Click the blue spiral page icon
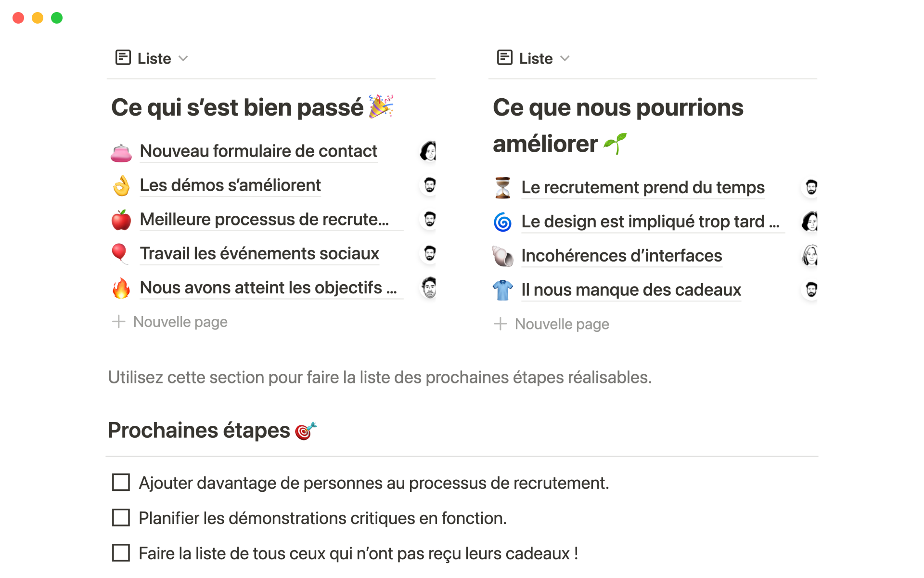This screenshot has height=578, width=924. [x=503, y=222]
